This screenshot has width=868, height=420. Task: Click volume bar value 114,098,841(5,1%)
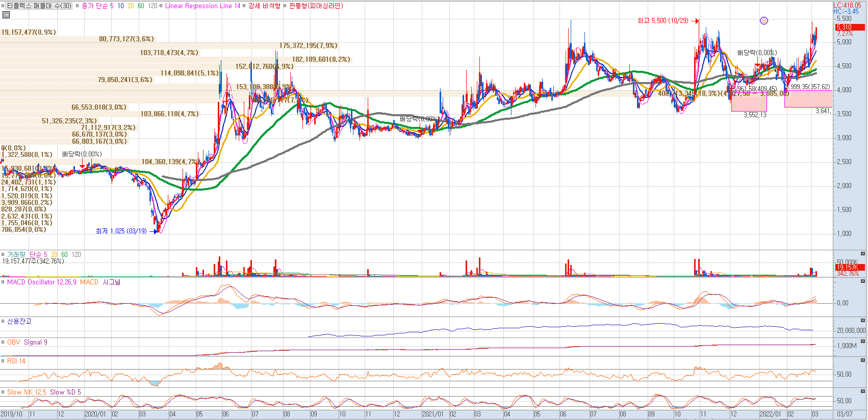coord(190,73)
